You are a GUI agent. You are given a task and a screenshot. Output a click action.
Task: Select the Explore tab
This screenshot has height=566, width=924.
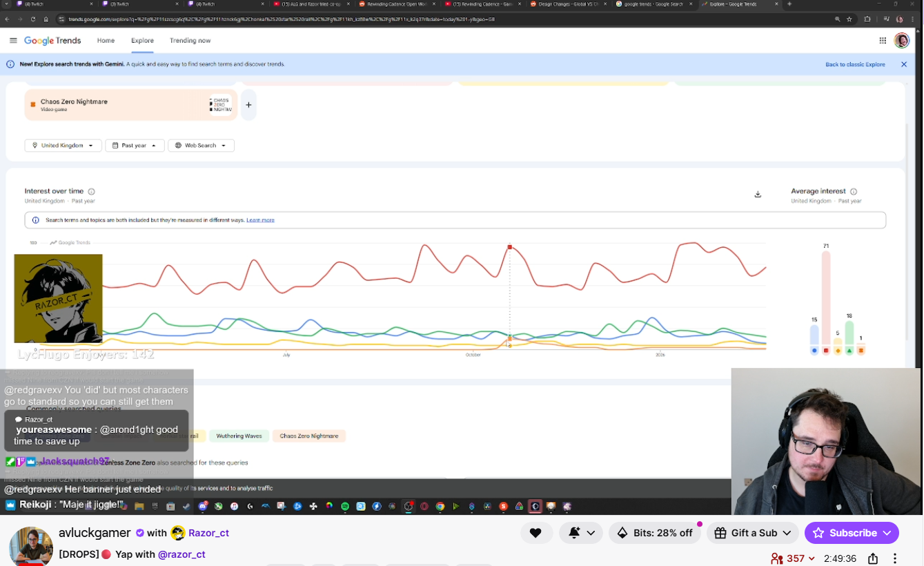[142, 41]
